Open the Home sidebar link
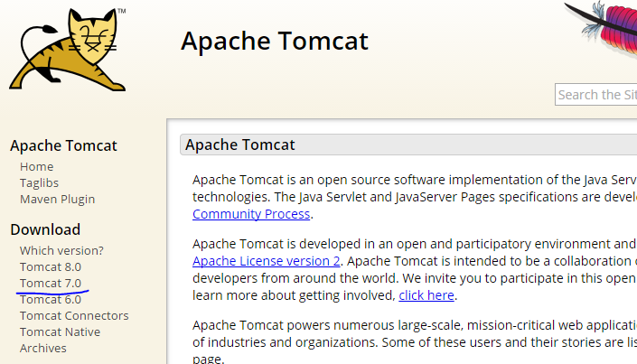This screenshot has height=364, width=637. pos(36,166)
